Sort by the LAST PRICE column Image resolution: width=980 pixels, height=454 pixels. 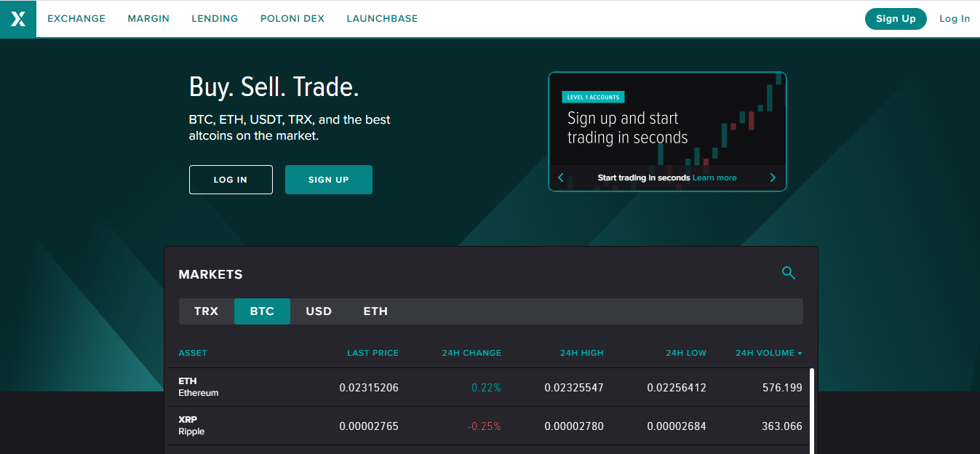click(x=373, y=353)
